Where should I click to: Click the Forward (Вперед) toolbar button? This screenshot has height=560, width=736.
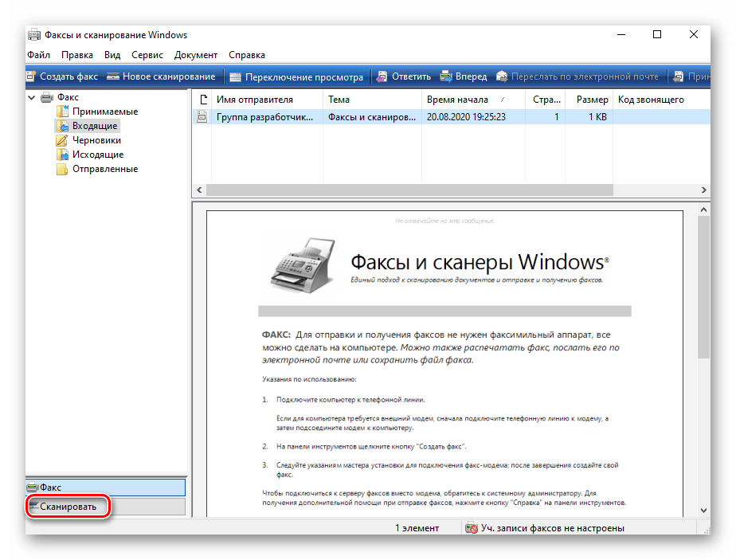[446, 76]
